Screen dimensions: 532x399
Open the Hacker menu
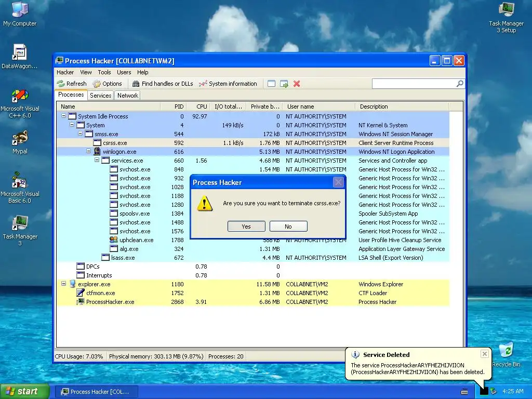pyautogui.click(x=65, y=72)
